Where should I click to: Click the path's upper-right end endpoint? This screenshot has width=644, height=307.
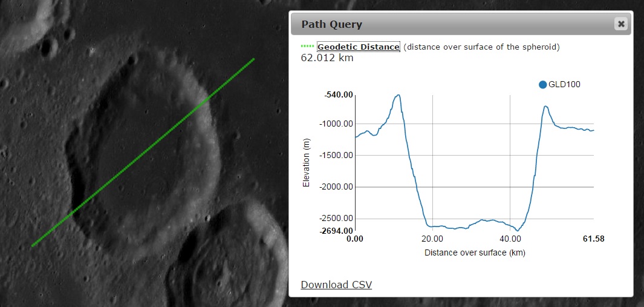253,59
